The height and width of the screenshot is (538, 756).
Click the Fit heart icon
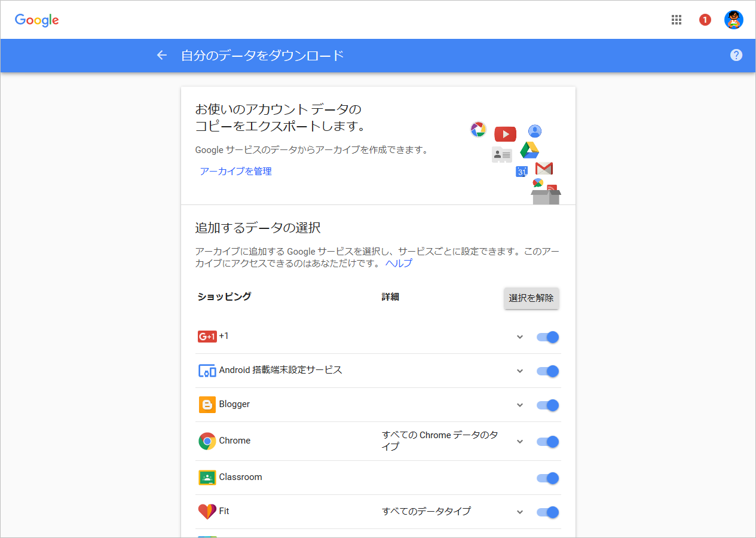[207, 512]
